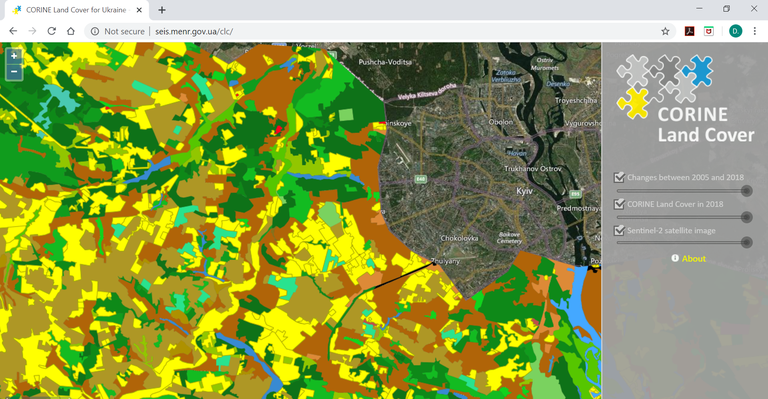Reload the CORINE Land Cover page
Screen dimensions: 768x399
pos(51,31)
